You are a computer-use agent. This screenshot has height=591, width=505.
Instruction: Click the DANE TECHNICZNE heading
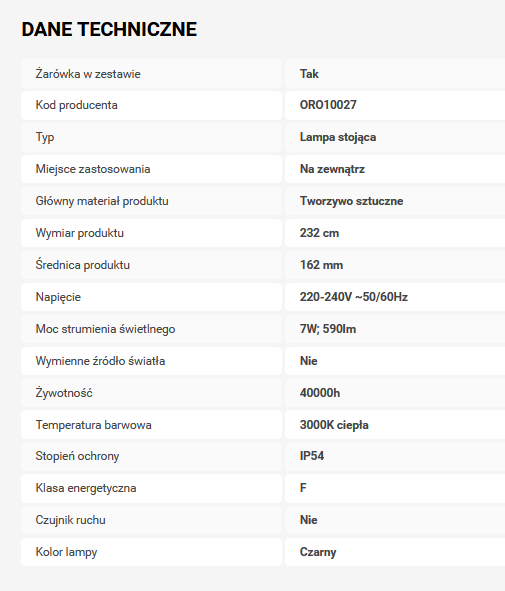[x=109, y=29]
